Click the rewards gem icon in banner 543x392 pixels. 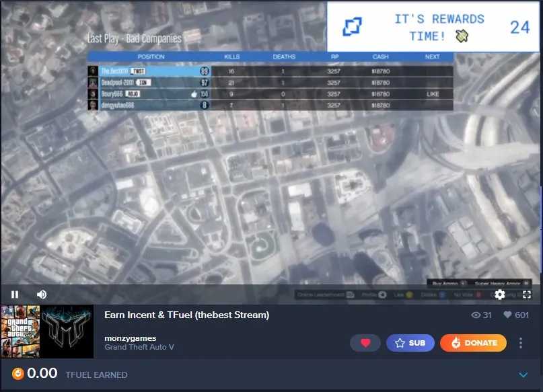462,36
